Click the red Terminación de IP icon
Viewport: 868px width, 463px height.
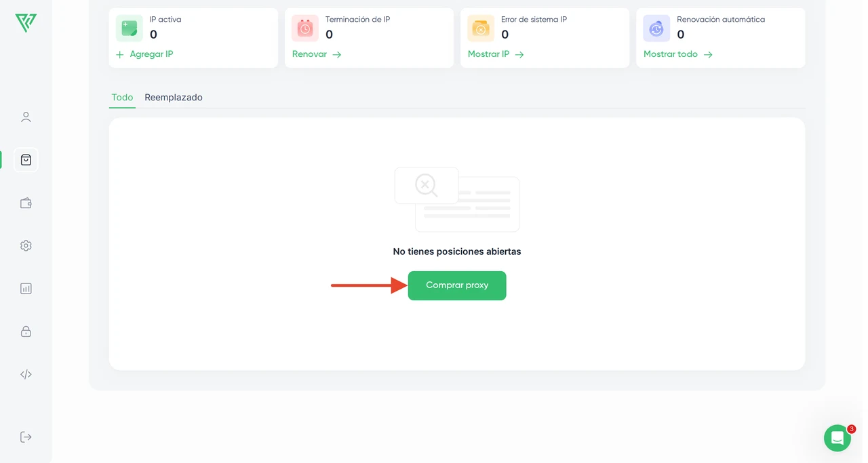point(305,28)
